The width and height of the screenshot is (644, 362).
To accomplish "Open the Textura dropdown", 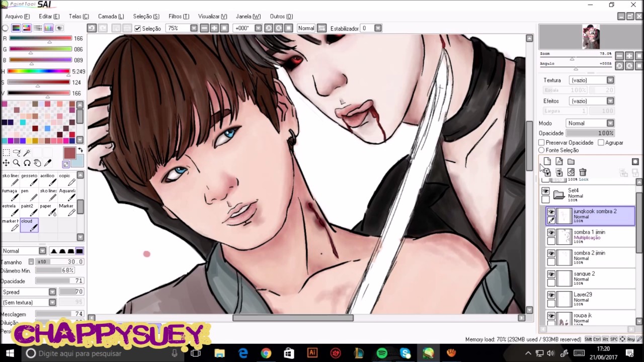I will (610, 80).
